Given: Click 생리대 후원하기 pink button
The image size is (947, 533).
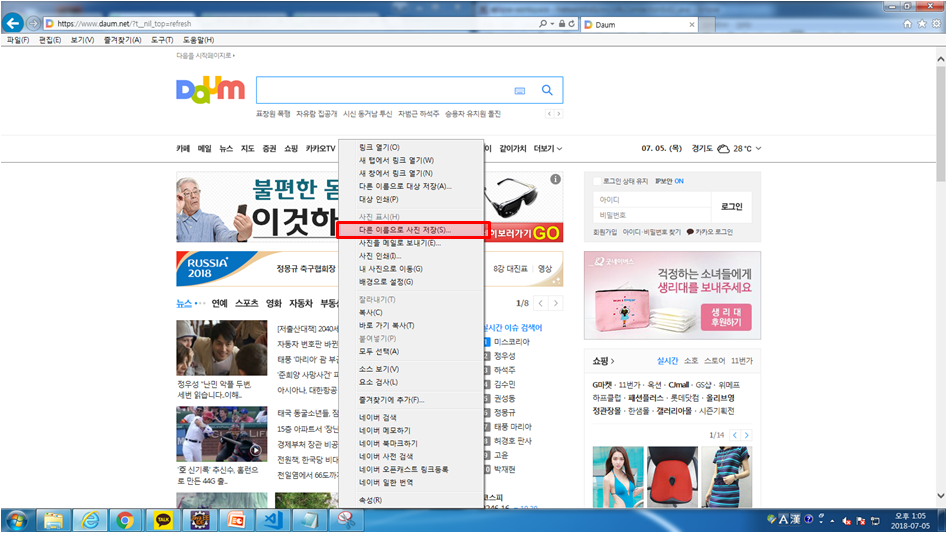Looking at the screenshot, I should 726,317.
